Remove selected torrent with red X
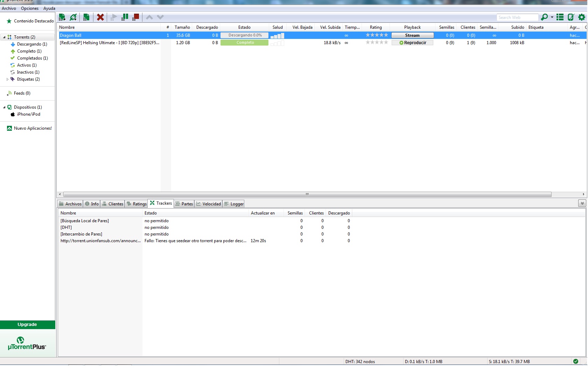This screenshot has width=588, height=368. (100, 17)
